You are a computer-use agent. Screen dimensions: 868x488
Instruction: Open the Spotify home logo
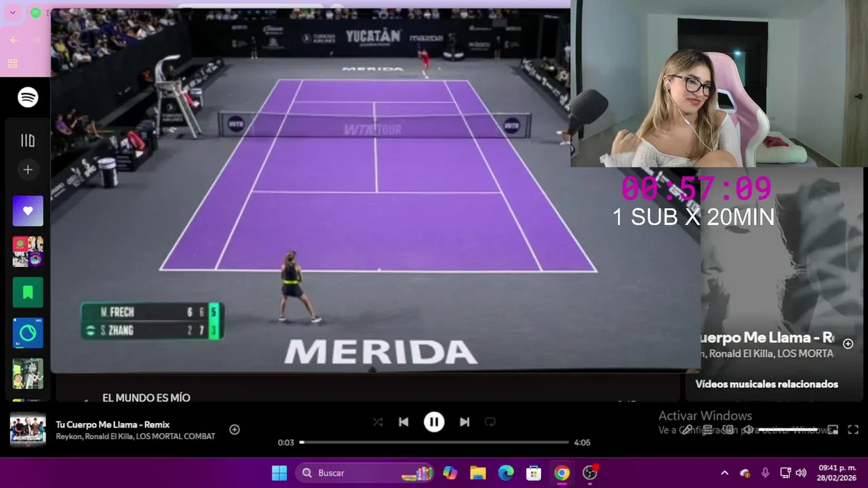(28, 98)
